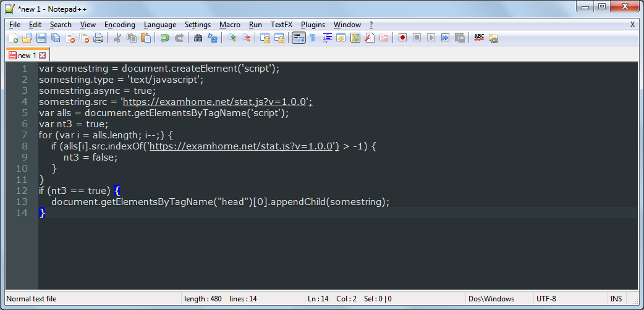
Task: Open the Window menu
Action: 347,25
